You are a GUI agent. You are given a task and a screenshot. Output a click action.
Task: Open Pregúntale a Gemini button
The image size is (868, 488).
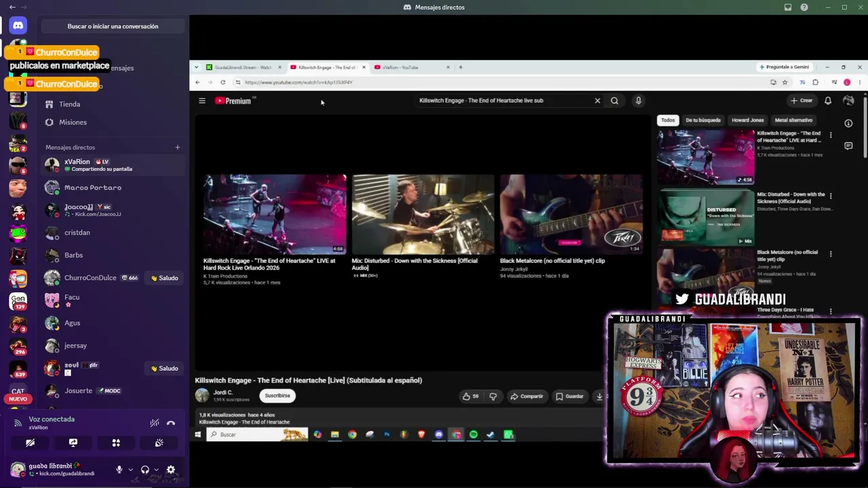(x=785, y=67)
